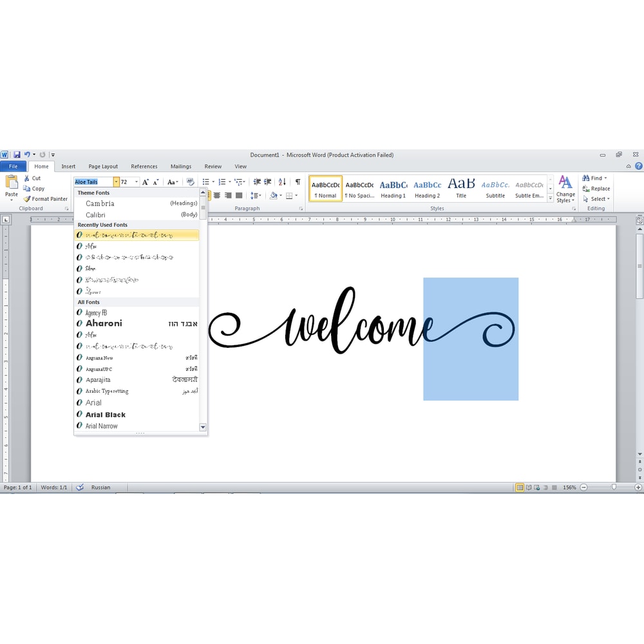Click the Sort icon in Paragraph group
Image resolution: width=644 pixels, height=644 pixels.
(x=281, y=182)
